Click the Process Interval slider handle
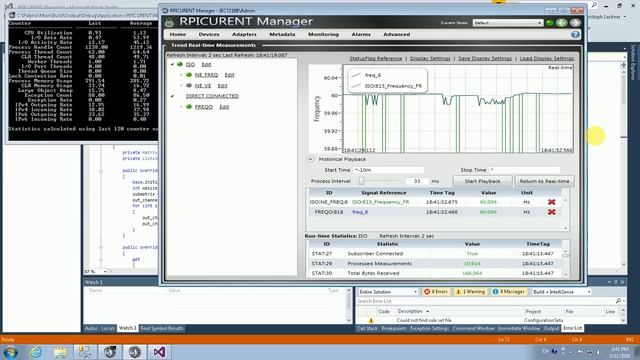Image resolution: width=640 pixels, height=360 pixels. tap(361, 181)
